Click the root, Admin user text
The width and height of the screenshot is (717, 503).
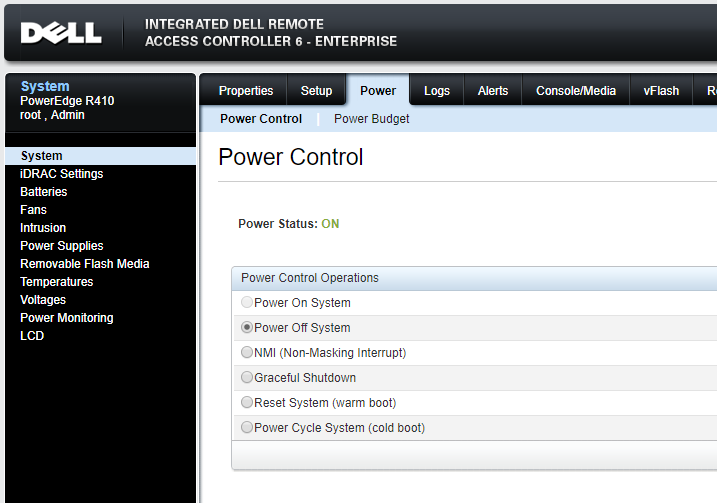click(x=52, y=115)
